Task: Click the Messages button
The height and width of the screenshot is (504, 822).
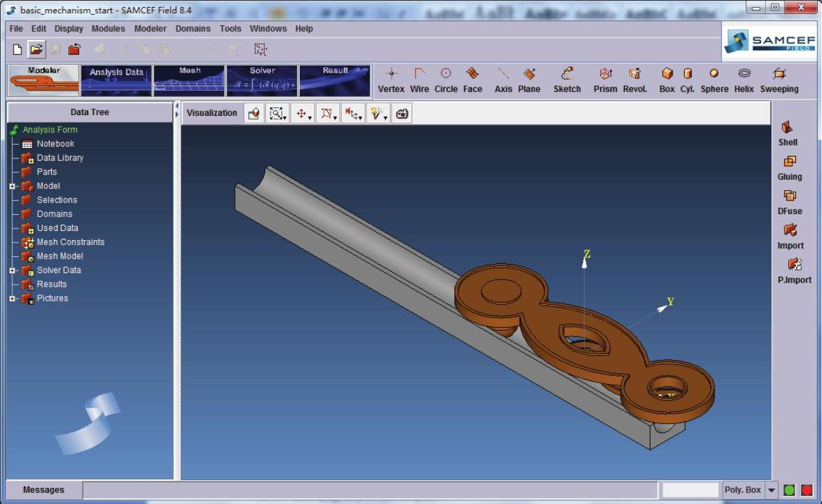Action: coord(44,490)
